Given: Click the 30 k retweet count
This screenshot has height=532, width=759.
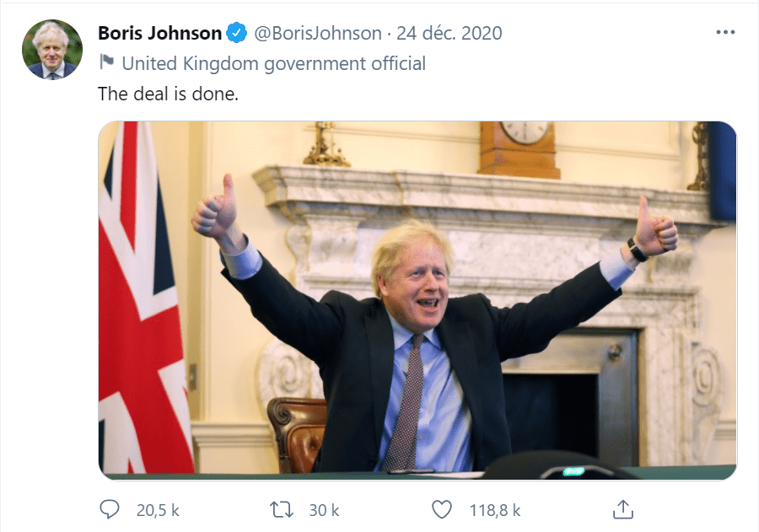Looking at the screenshot, I should [324, 510].
